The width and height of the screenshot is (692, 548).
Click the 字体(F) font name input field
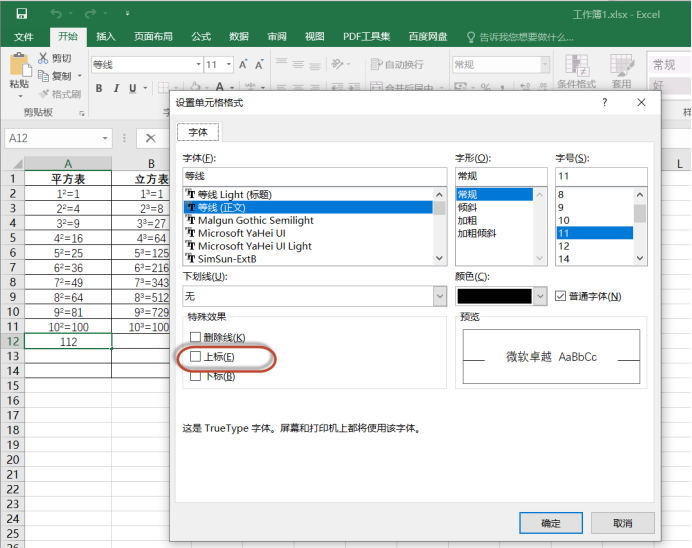(x=315, y=176)
